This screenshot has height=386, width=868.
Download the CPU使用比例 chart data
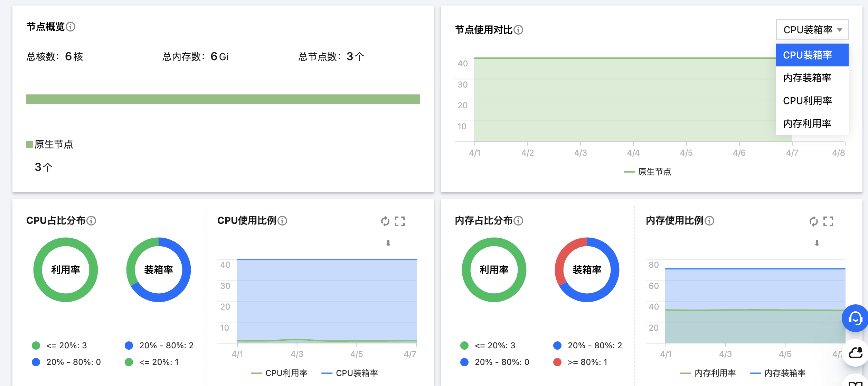388,243
